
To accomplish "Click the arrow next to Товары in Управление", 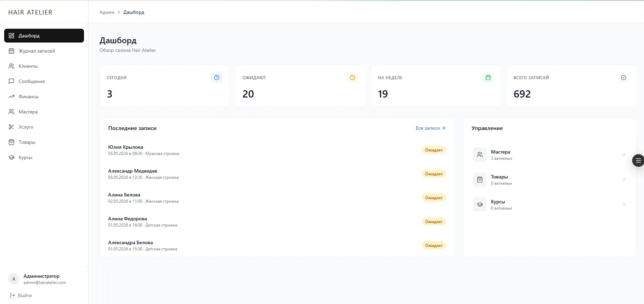I will tap(624, 179).
